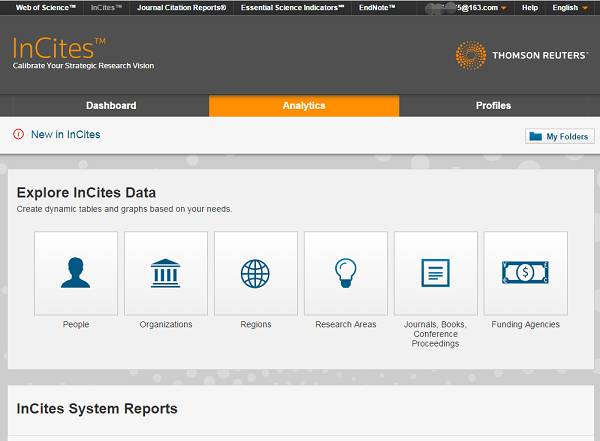600x441 pixels.
Task: Open Essential Science Indicators in top bar
Action: pos(292,8)
